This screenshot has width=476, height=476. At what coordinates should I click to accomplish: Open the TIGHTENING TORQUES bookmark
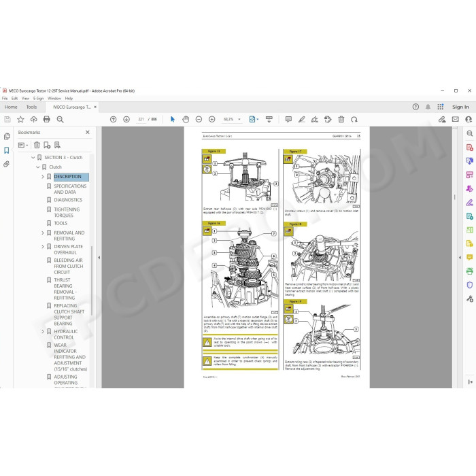point(67,212)
